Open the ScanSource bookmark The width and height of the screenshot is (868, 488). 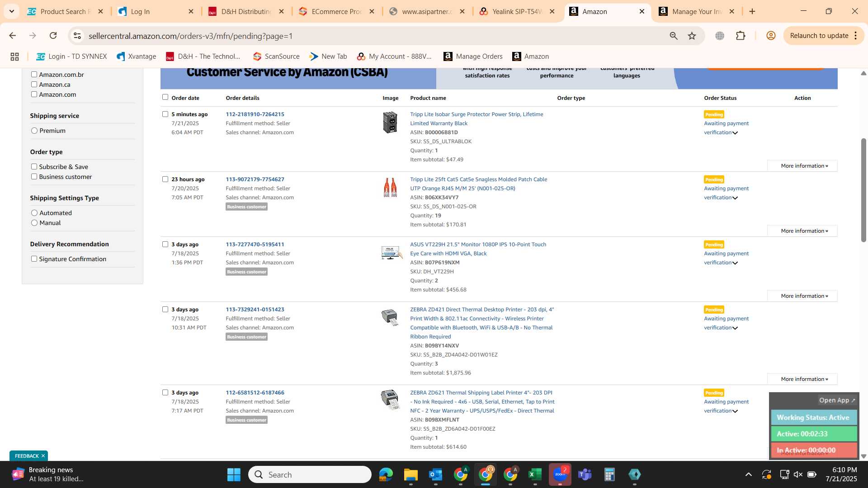point(276,56)
